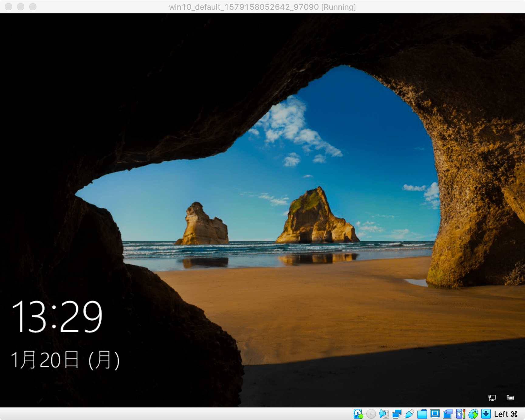The width and height of the screenshot is (525, 420).
Task: Click the Left ⌘ host key label
Action: tap(506, 414)
